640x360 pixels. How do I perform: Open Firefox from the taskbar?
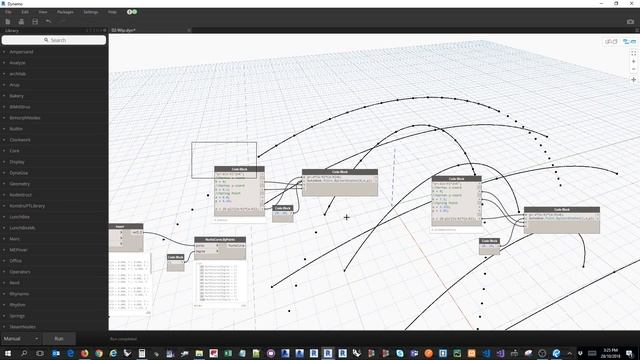[x=84, y=353]
